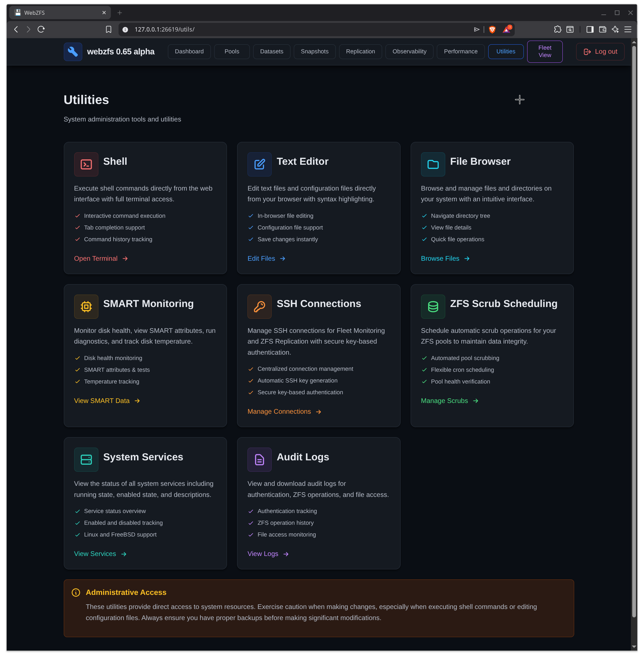Click the Administrative Access info icon
The height and width of the screenshot is (664, 644).
[x=76, y=593]
